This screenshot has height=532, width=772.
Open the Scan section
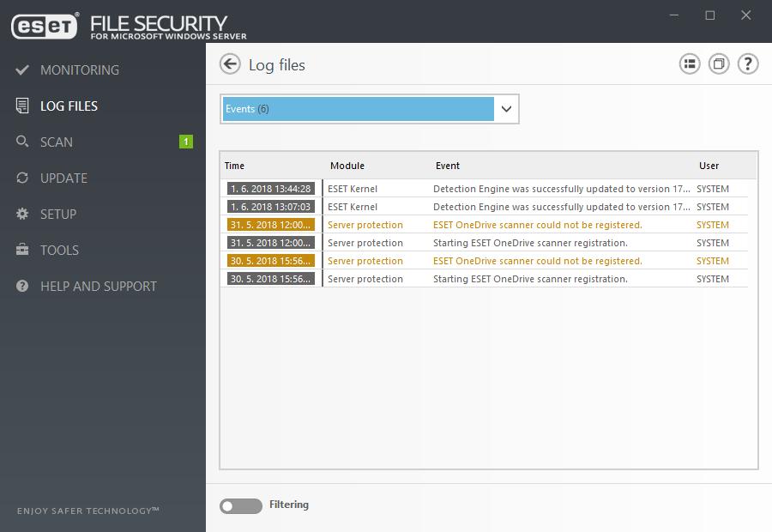point(57,142)
